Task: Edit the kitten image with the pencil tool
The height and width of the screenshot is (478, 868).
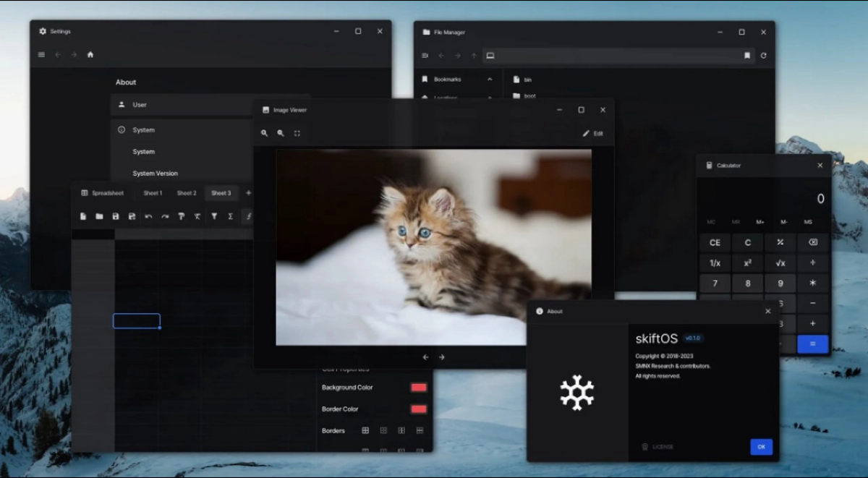Action: 592,133
